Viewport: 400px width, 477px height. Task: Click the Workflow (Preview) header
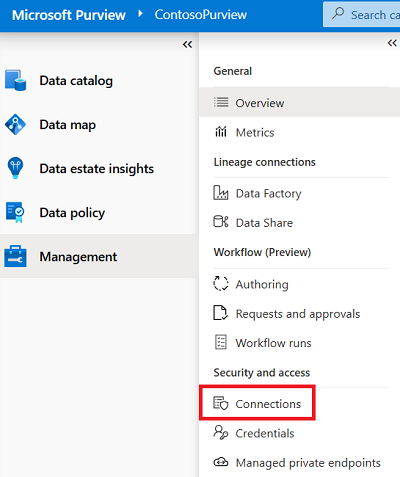coord(262,252)
